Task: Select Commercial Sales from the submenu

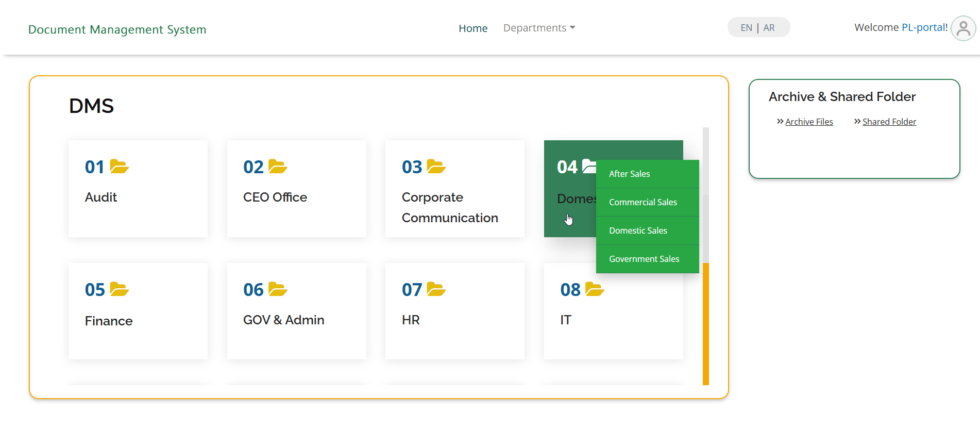Action: (x=643, y=202)
